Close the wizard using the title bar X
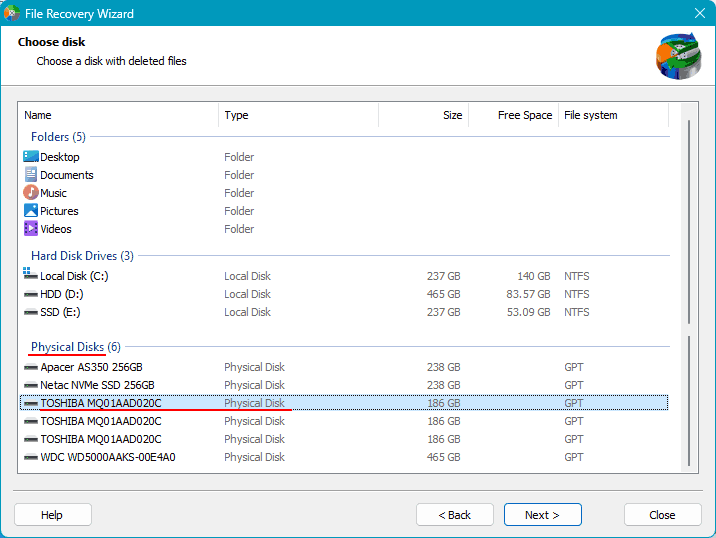This screenshot has width=716, height=538. 700,13
